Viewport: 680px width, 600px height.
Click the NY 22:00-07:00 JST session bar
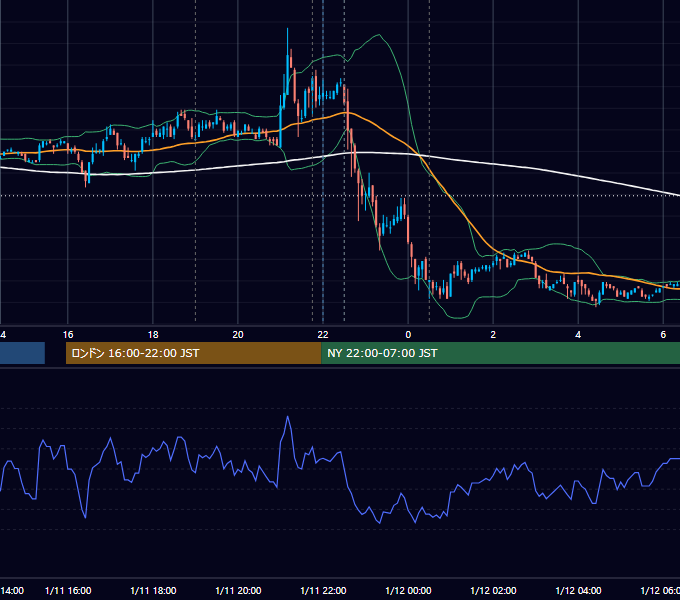pyautogui.click(x=500, y=353)
